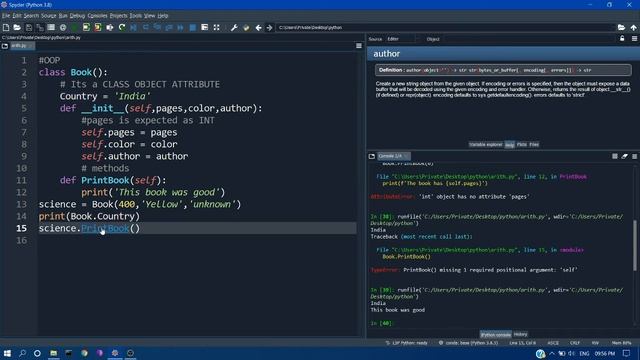This screenshot has height=360, width=640.
Task: Click the Save all files icon
Action: (x=40, y=27)
